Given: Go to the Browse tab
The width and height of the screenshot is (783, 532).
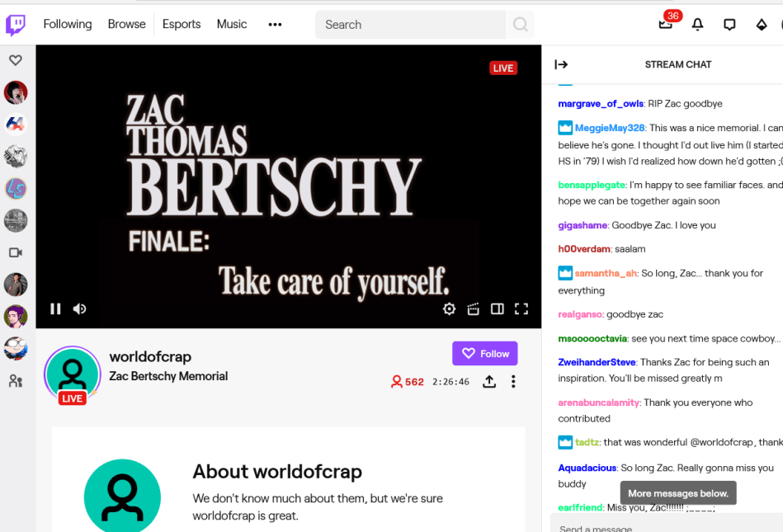Looking at the screenshot, I should click(x=126, y=25).
